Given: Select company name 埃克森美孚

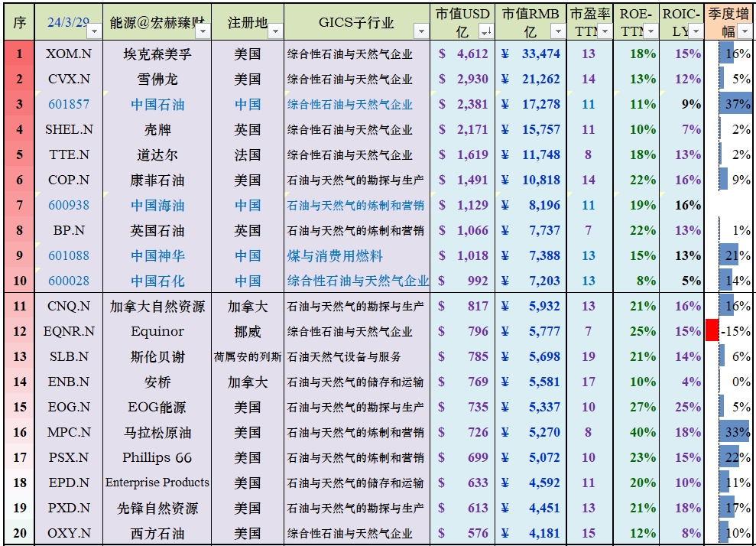Looking at the screenshot, I should (157, 54).
